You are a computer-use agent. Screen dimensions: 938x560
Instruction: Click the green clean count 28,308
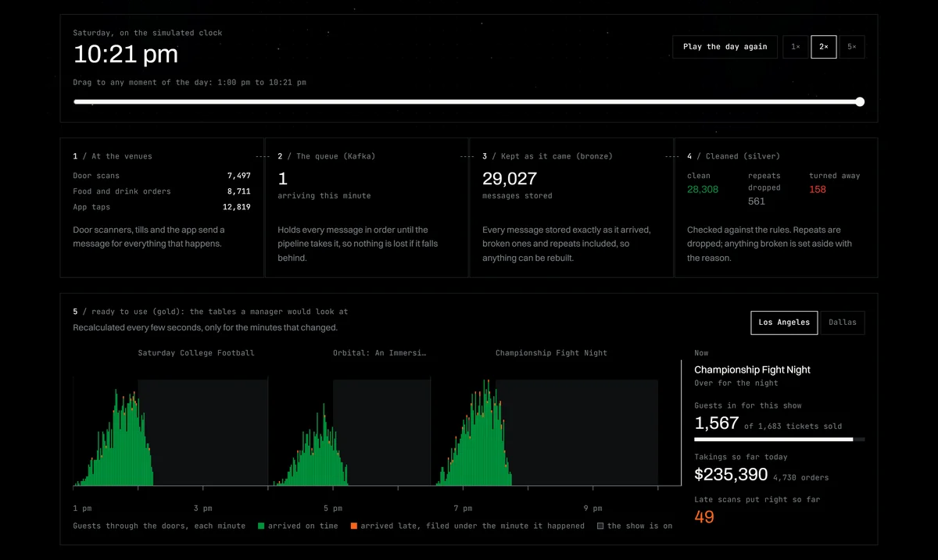click(x=703, y=189)
